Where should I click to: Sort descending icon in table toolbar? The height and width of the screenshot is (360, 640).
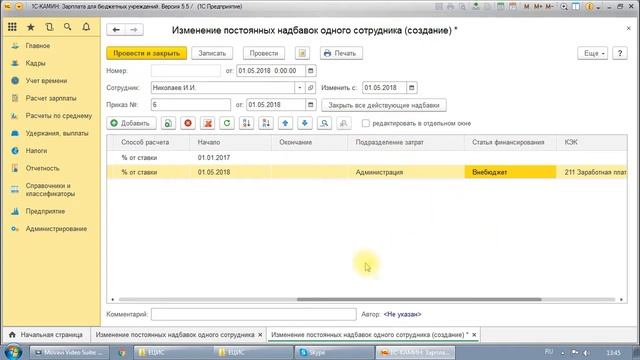pos(266,123)
